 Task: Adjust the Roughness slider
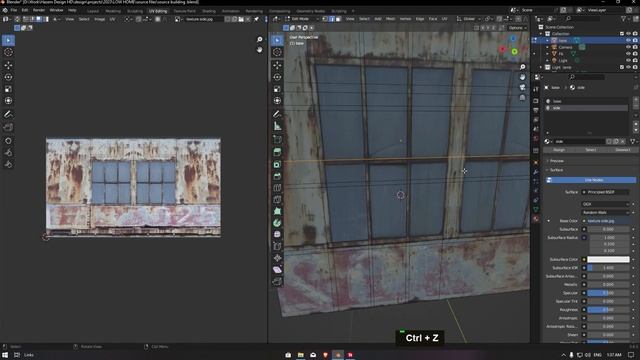coord(608,310)
